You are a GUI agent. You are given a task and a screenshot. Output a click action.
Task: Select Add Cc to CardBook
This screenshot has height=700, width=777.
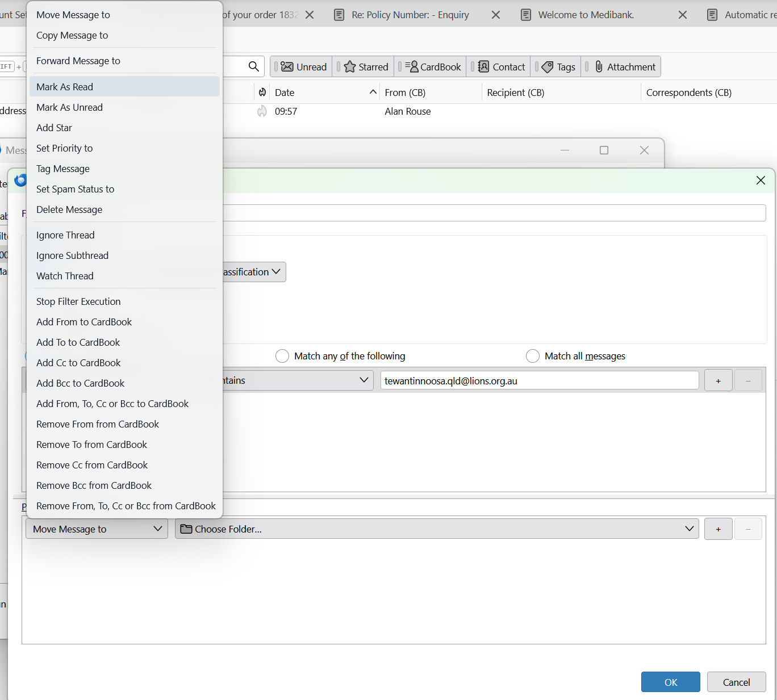(x=124, y=363)
